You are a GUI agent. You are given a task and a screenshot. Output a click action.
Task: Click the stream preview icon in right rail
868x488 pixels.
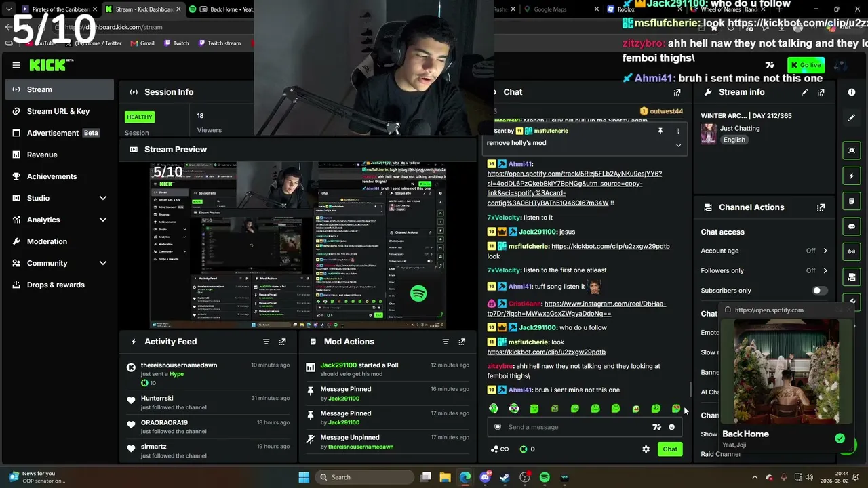coord(852,150)
